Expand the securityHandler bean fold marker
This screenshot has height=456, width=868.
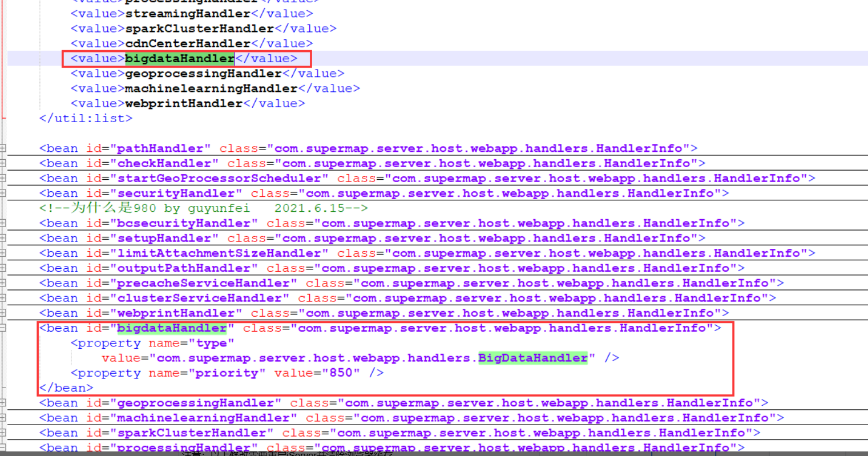[3, 193]
